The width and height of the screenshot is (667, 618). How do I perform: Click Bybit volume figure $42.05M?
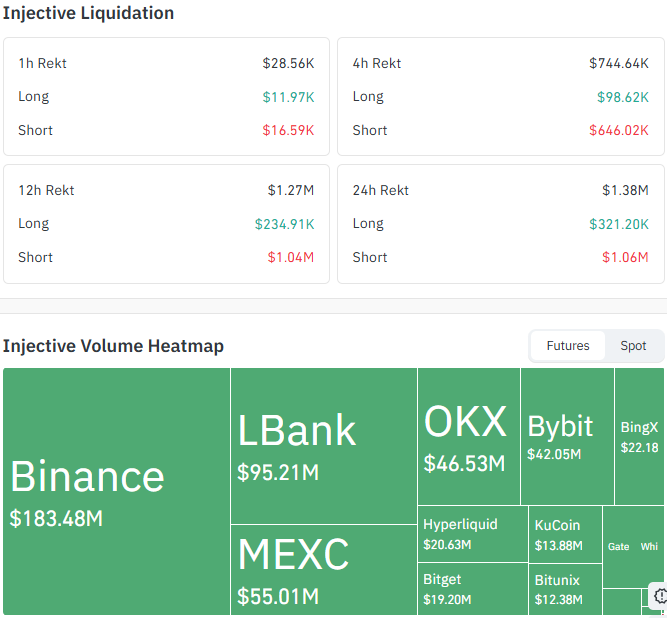pos(554,454)
